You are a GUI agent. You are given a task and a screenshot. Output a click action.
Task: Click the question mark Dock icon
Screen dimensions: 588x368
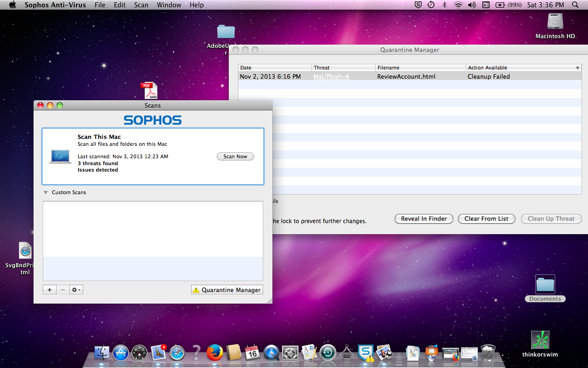point(196,353)
